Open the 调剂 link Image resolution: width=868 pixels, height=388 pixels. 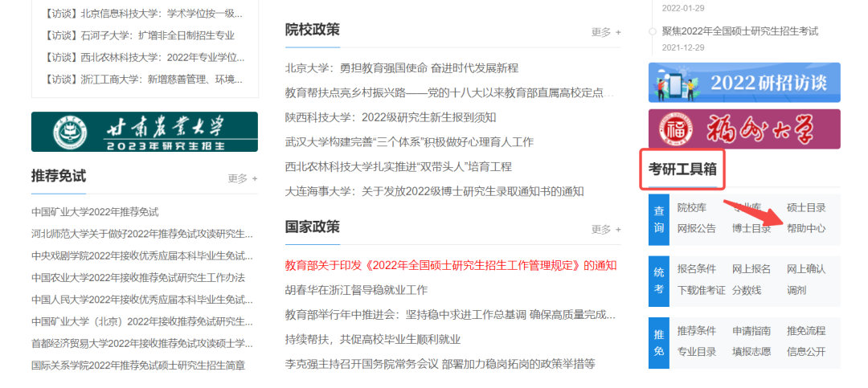(796, 290)
